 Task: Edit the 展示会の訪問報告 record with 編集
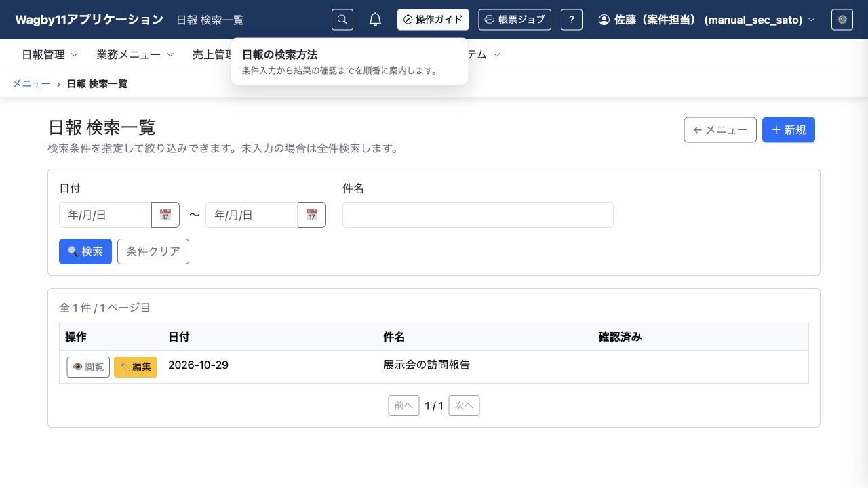[x=136, y=367]
